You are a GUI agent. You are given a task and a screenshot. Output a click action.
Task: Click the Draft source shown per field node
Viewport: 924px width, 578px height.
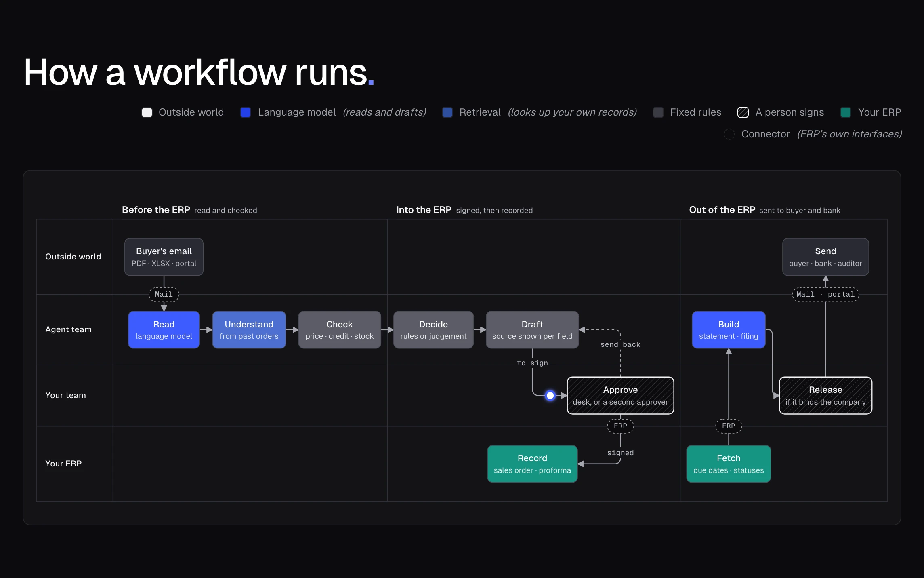pos(533,330)
